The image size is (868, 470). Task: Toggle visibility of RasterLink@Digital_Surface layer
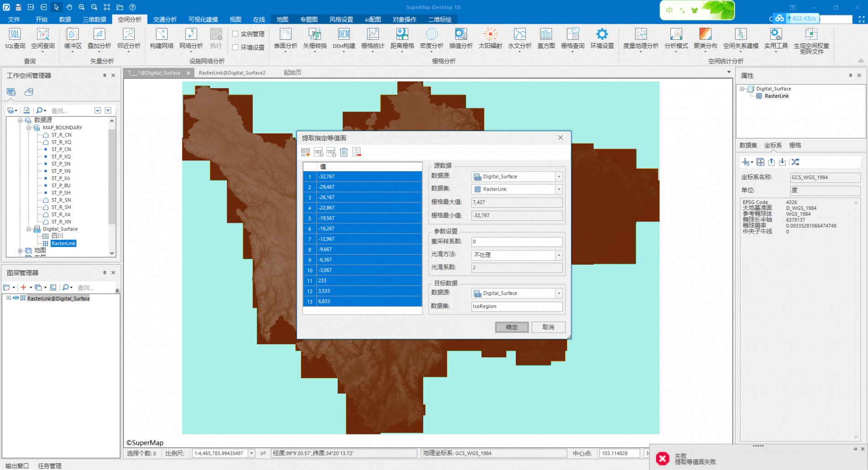pos(16,298)
